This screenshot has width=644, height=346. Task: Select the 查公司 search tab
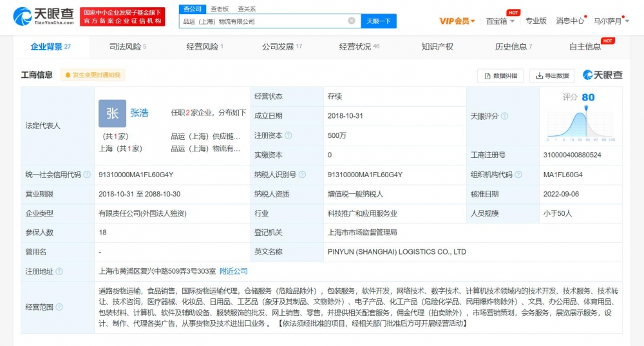(192, 8)
